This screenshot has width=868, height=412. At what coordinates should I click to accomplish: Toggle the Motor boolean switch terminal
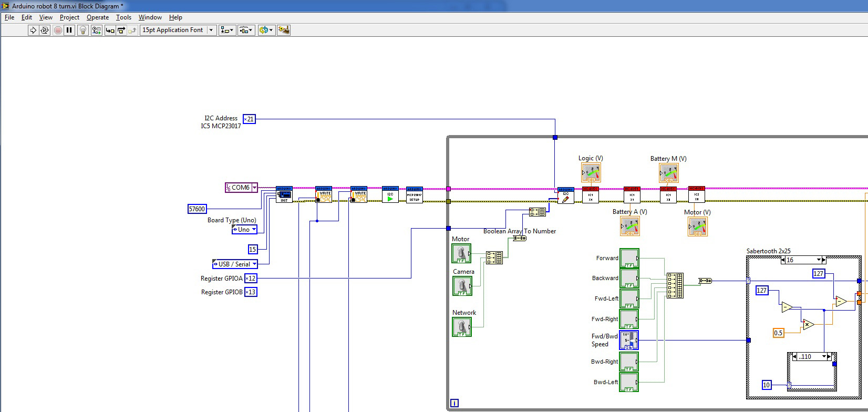tap(462, 253)
